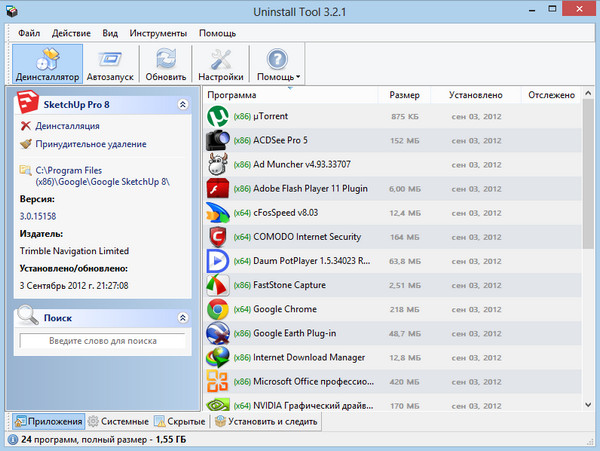Image resolution: width=600 pixels, height=451 pixels.
Task: Click the info icon in the status bar
Action: tap(13, 440)
